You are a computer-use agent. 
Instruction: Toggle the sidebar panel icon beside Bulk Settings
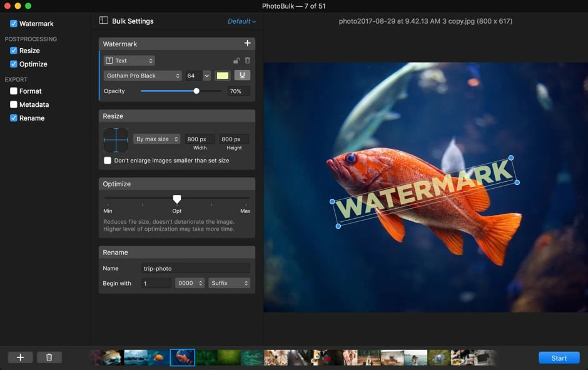pos(104,21)
